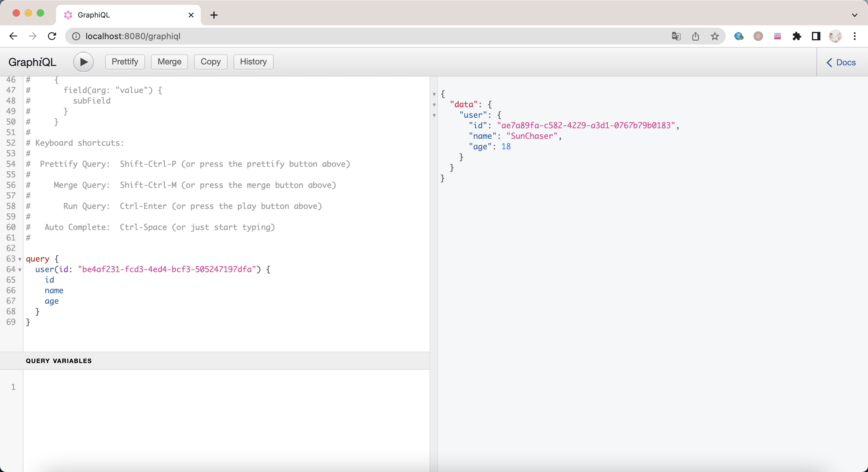Toggle the browser extensions icon area
Viewport: 868px width, 472px height.
pos(797,36)
